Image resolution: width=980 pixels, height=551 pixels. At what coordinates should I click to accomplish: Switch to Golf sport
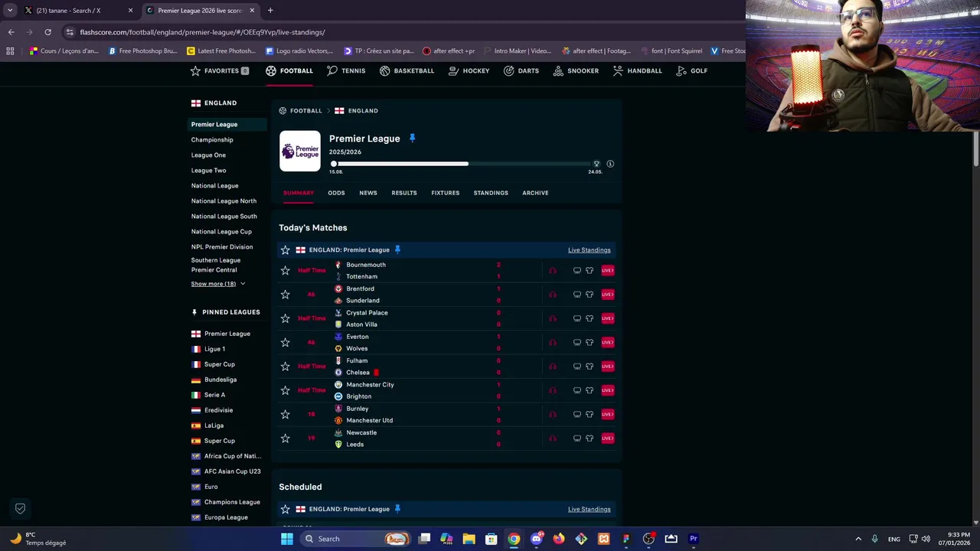[691, 70]
